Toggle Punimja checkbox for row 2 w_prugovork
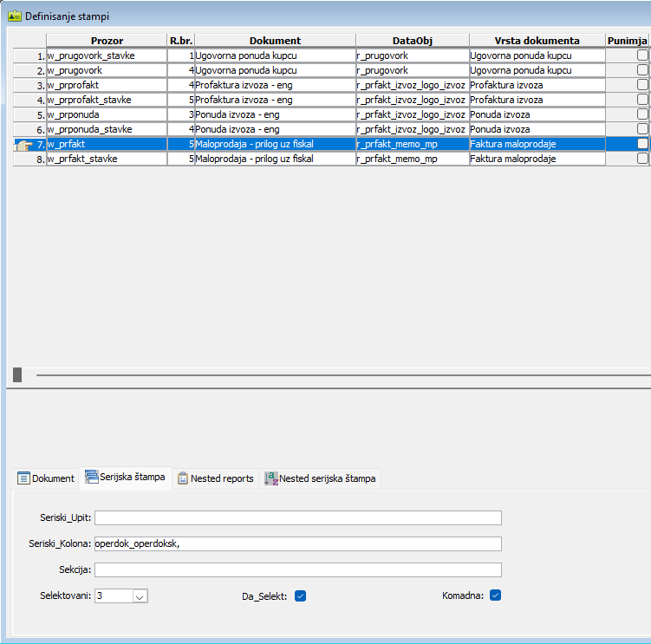The height and width of the screenshot is (644, 651). [642, 69]
